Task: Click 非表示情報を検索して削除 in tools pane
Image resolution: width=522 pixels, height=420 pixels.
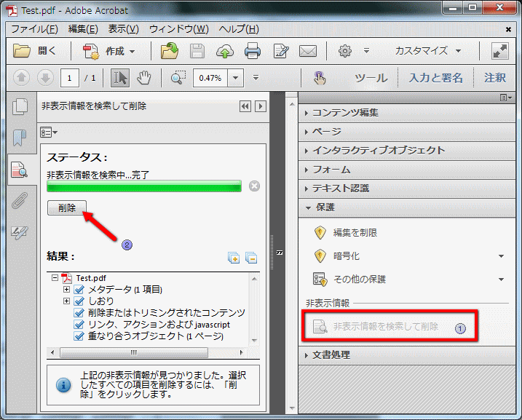Action: (x=376, y=327)
